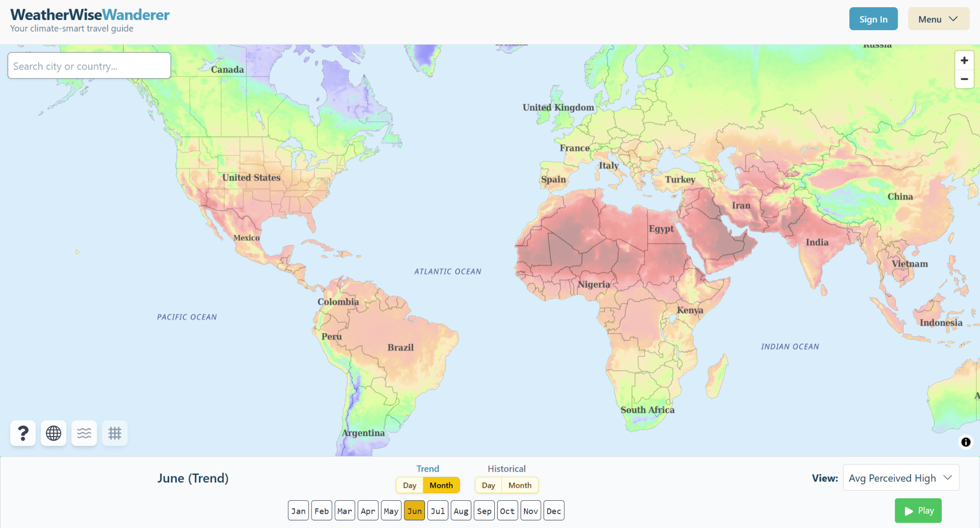Click the France map label
Viewport: 980px width, 528px height.
click(x=575, y=148)
